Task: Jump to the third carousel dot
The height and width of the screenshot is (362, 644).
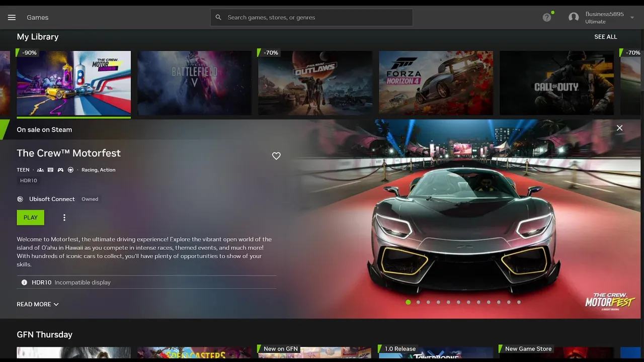Action: [428, 302]
